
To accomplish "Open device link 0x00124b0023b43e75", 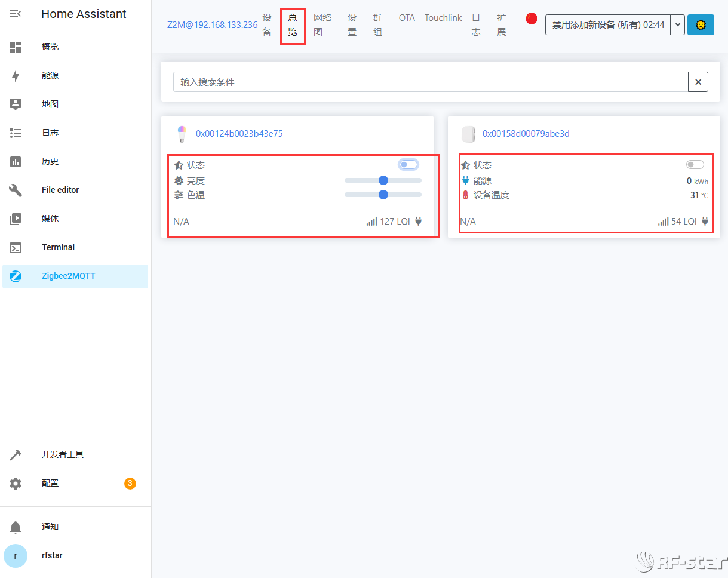I will 239,134.
